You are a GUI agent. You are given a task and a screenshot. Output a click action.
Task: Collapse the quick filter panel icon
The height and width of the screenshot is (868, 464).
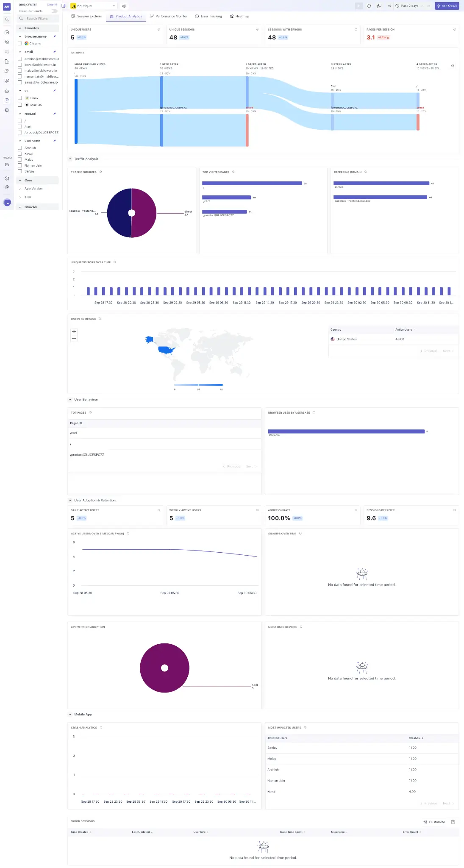coord(64,6)
